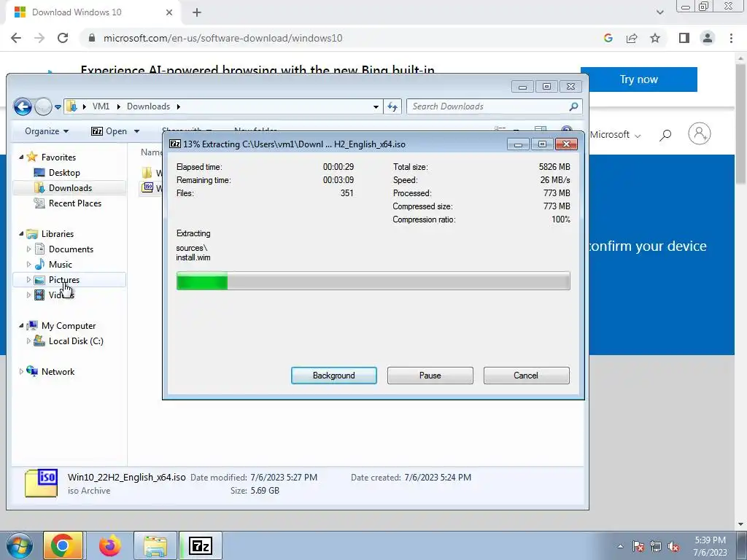Viewport: 747px width, 560px height.
Task: Select Downloads in the navigation pane
Action: point(70,187)
